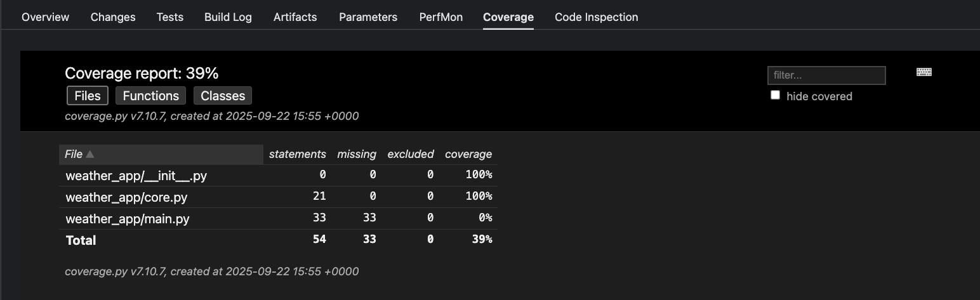Open the Changes tab
Viewport: 980px width, 300px height.
coord(113,17)
